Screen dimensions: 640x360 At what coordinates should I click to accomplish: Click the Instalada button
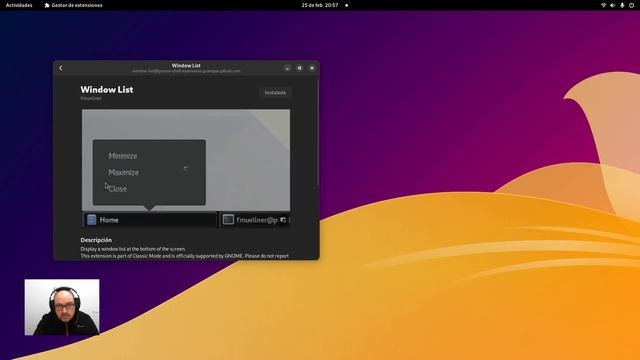(x=275, y=93)
